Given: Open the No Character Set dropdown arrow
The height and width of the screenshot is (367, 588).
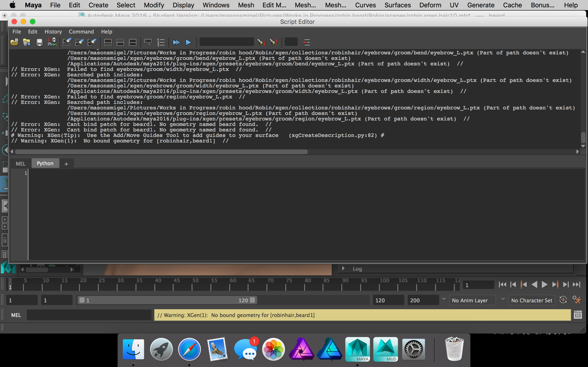Looking at the screenshot, I should pos(503,300).
